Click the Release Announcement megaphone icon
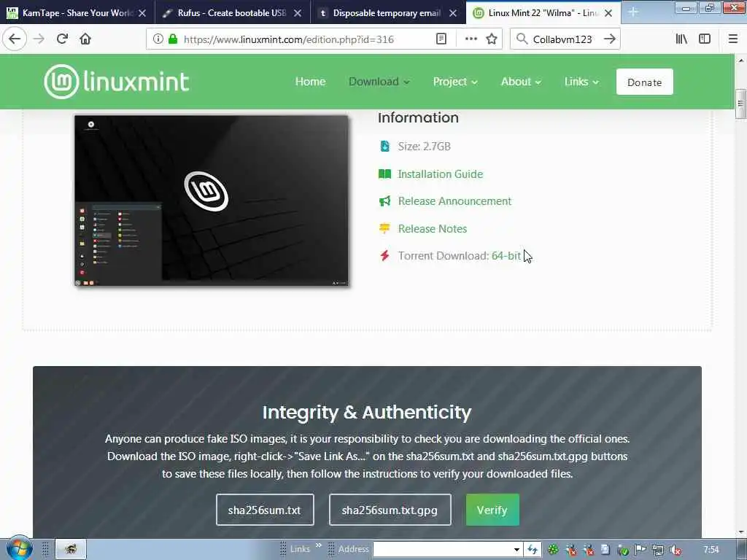747x560 pixels. click(x=384, y=201)
